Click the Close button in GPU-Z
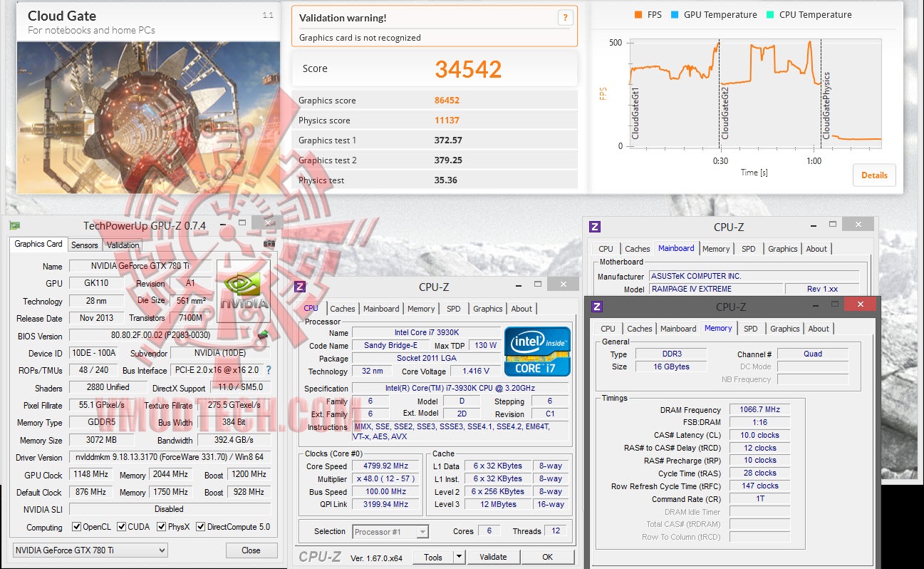924x569 pixels. (x=251, y=550)
